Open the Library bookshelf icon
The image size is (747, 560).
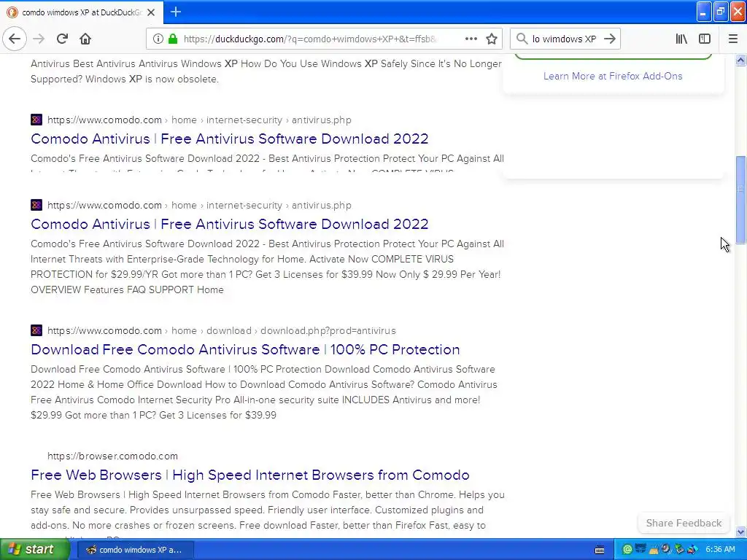[681, 39]
